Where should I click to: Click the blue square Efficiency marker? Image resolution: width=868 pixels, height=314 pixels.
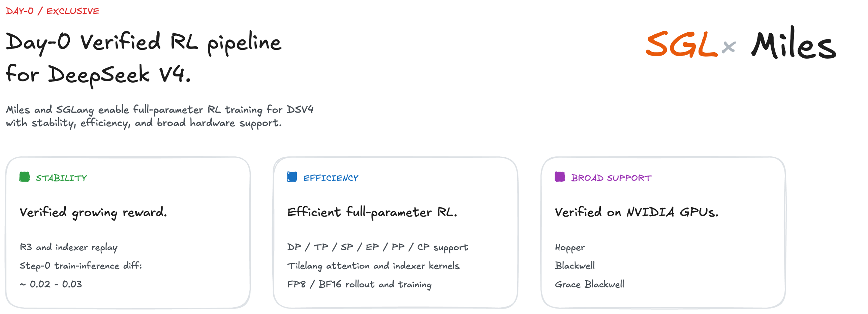pyautogui.click(x=292, y=177)
